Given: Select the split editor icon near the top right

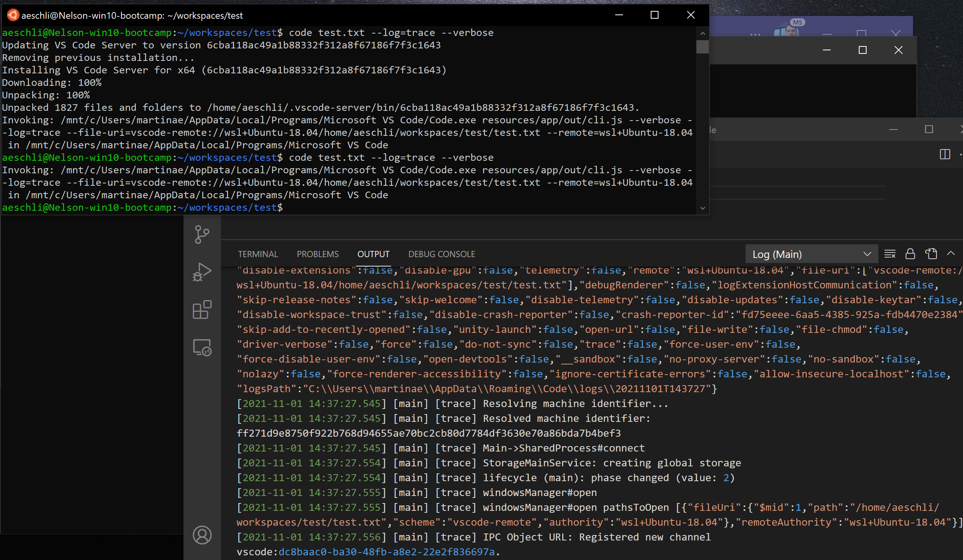Looking at the screenshot, I should [945, 155].
